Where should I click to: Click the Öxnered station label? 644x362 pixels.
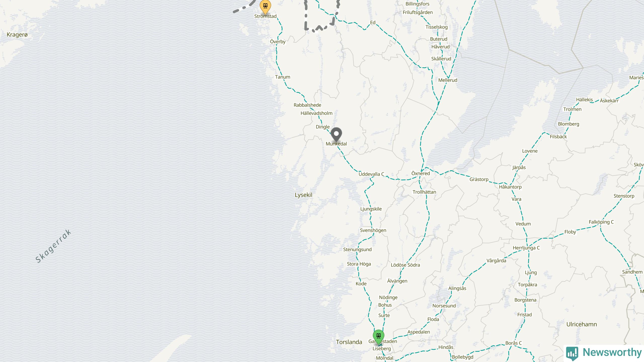click(421, 173)
